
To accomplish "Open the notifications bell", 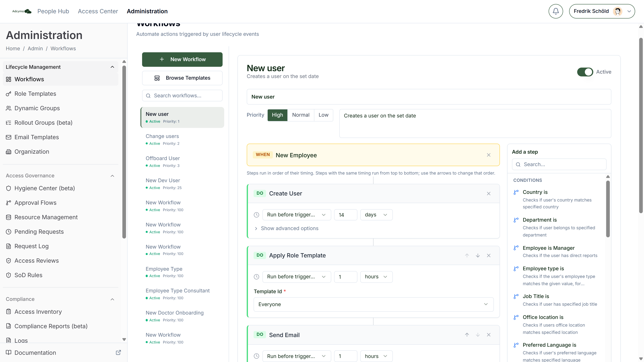I will point(555,11).
